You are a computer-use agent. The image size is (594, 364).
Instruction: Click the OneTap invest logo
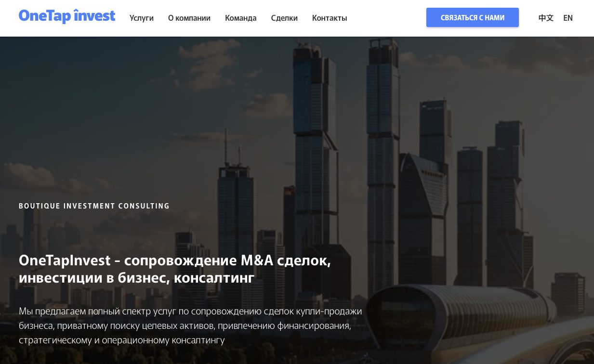point(67,16)
